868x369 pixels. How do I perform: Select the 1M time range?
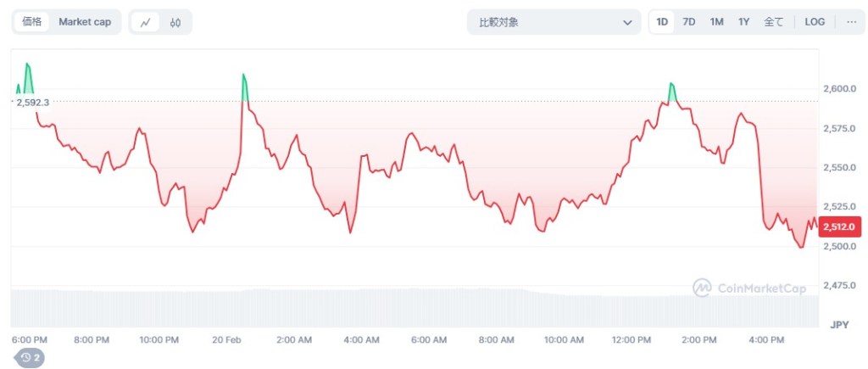(716, 22)
